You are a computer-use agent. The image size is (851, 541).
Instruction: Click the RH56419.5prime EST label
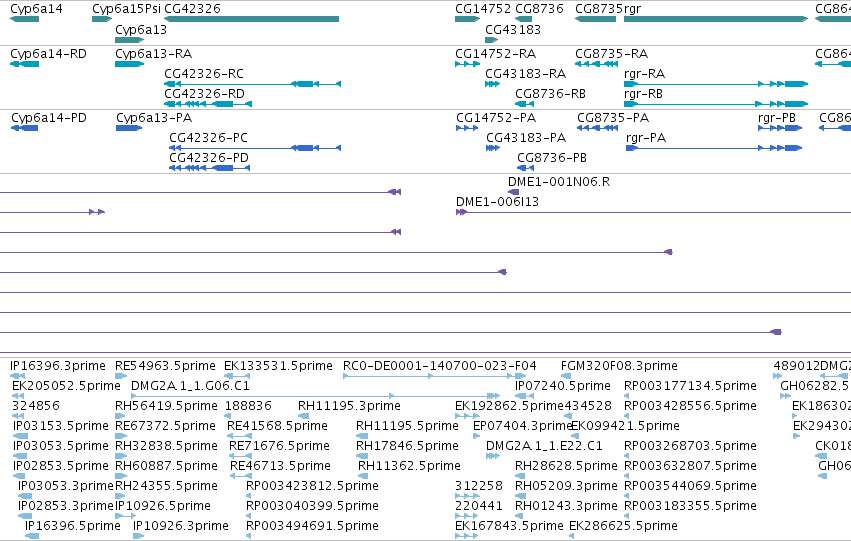click(166, 406)
